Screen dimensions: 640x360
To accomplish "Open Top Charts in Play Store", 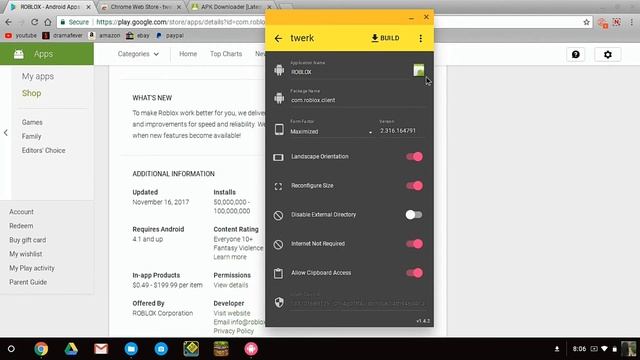I will [226, 54].
